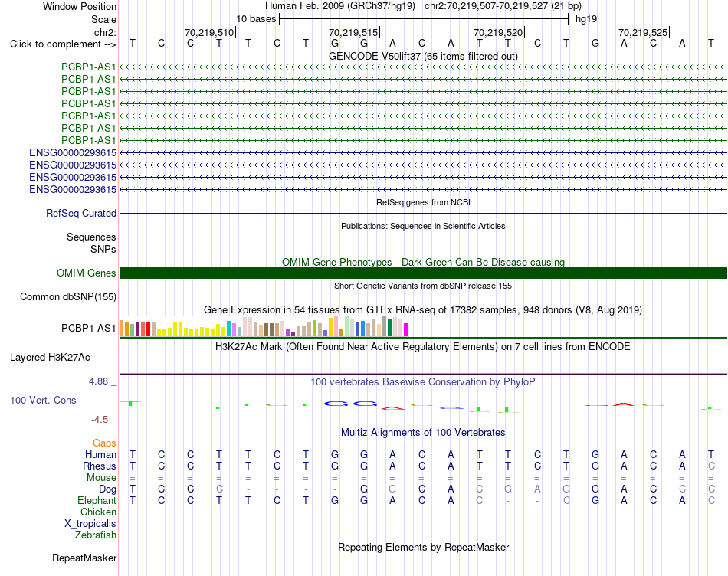The width and height of the screenshot is (728, 576).
Task: Click the chr2: ruler label
Action: pos(105,32)
